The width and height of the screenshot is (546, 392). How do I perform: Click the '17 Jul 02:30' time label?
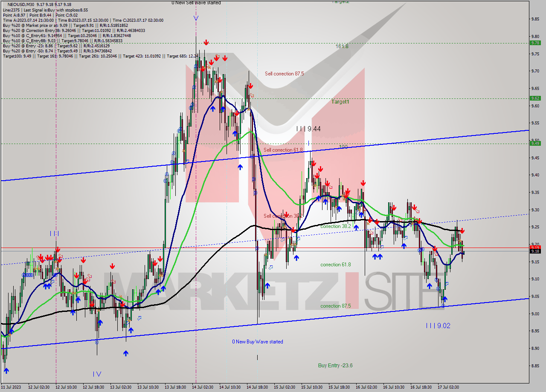coord(448,387)
